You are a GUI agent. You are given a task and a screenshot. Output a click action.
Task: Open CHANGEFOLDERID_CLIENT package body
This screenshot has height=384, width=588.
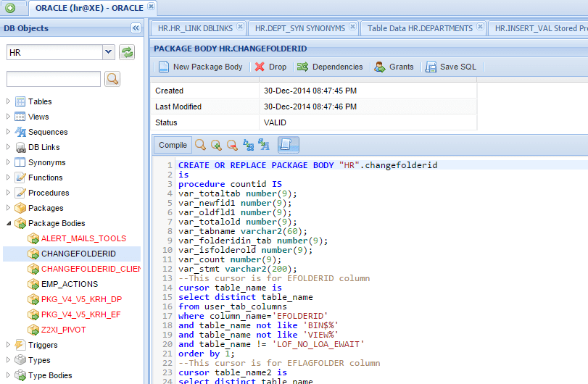coord(91,269)
